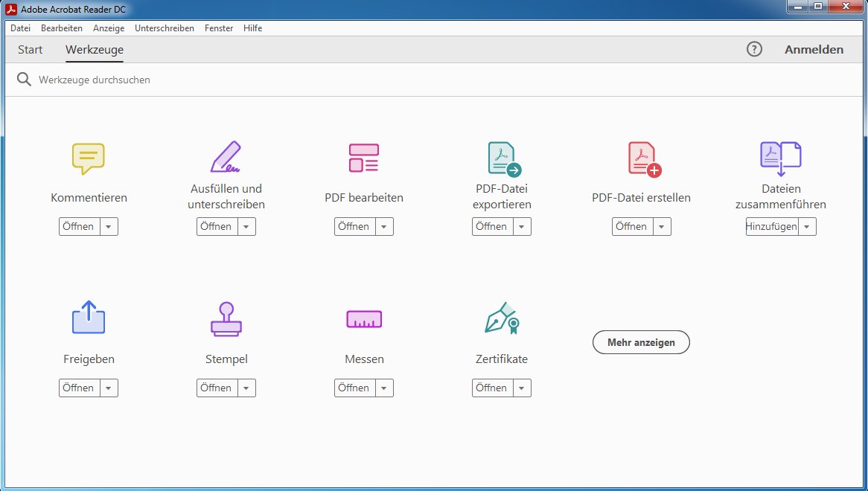Select the Stempel stamp icon

coord(226,319)
